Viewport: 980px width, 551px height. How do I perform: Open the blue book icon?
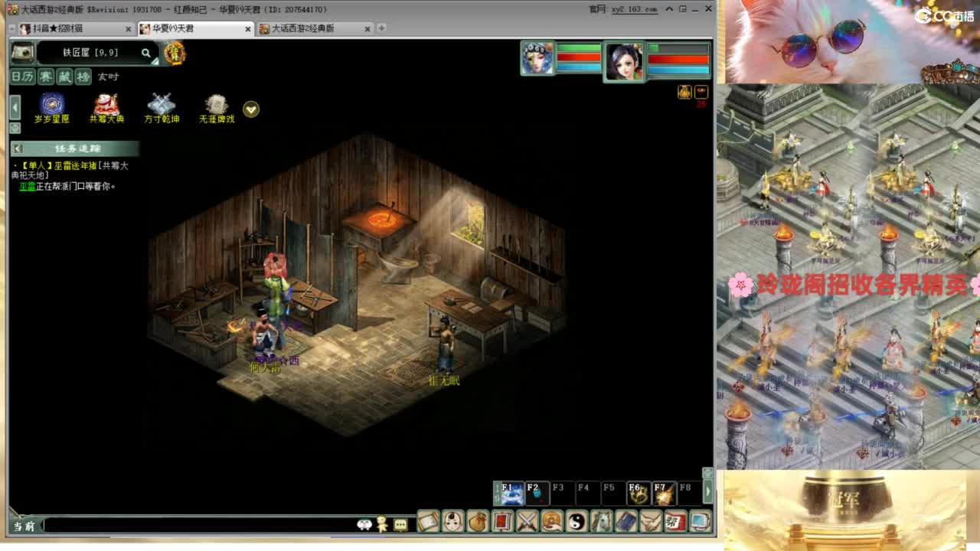(x=626, y=521)
